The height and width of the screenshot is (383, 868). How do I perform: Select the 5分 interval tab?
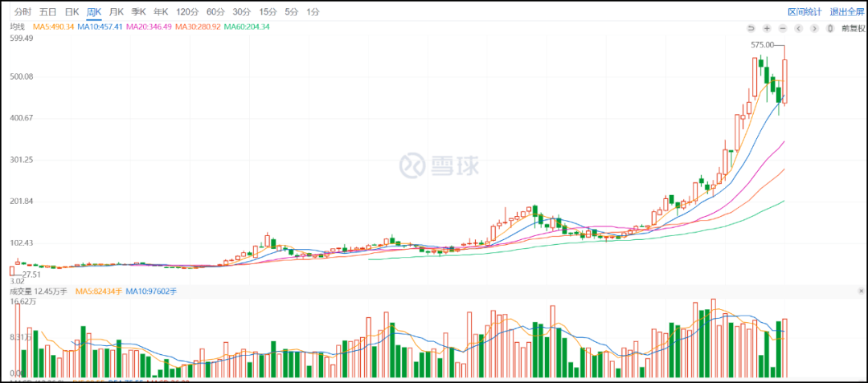291,12
